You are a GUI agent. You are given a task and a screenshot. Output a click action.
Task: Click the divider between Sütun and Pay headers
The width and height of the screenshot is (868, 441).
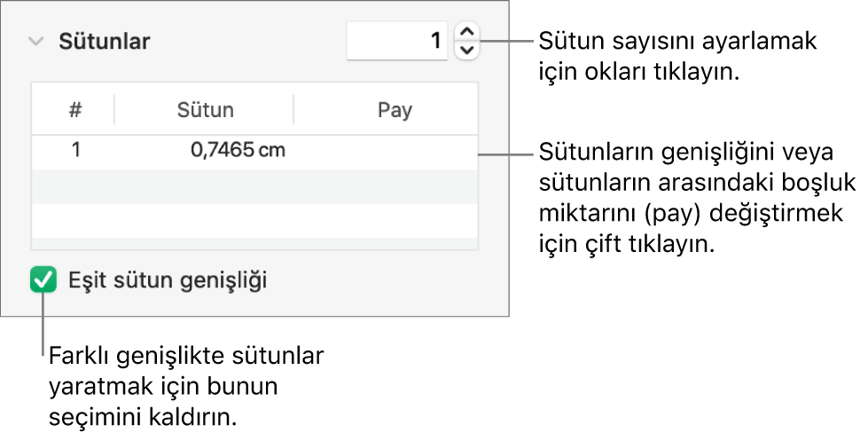(293, 110)
